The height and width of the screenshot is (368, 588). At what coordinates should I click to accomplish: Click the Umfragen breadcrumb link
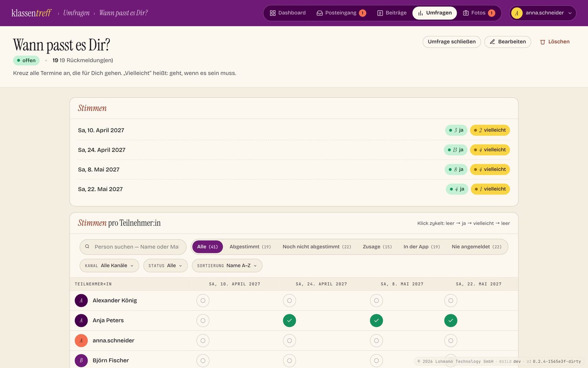(76, 13)
